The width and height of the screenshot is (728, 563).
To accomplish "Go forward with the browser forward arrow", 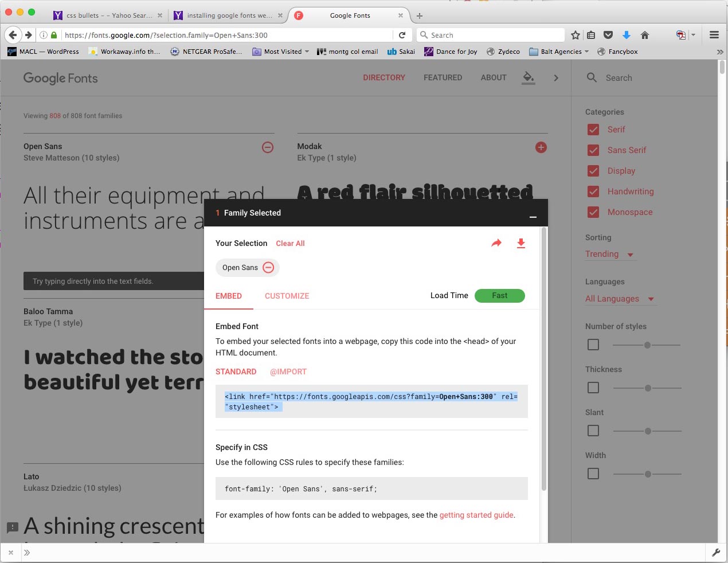I will click(x=28, y=35).
